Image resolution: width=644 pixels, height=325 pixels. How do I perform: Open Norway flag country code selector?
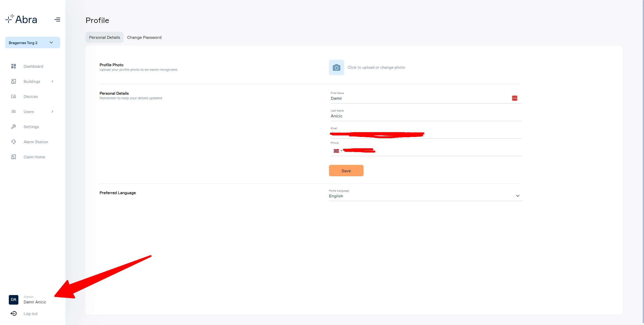pyautogui.click(x=338, y=151)
